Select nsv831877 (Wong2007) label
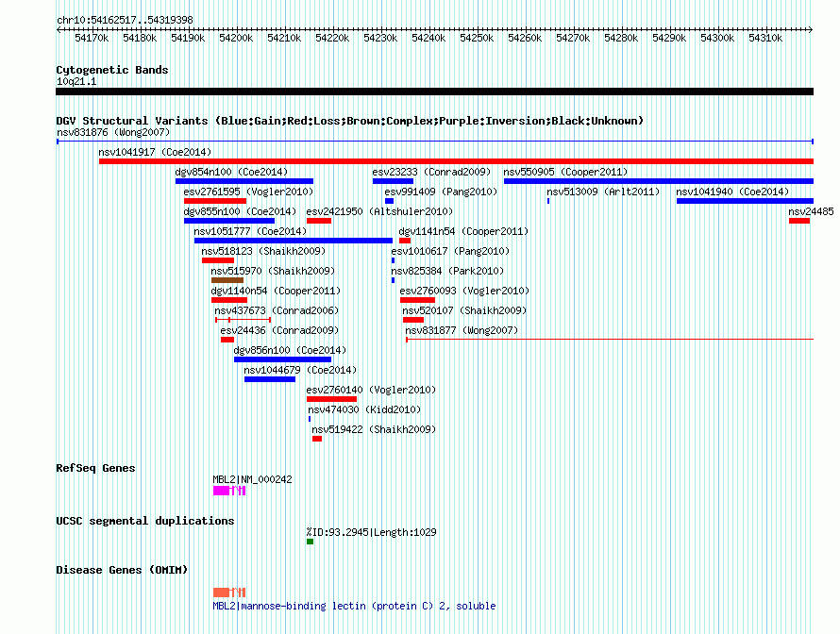 (x=462, y=330)
